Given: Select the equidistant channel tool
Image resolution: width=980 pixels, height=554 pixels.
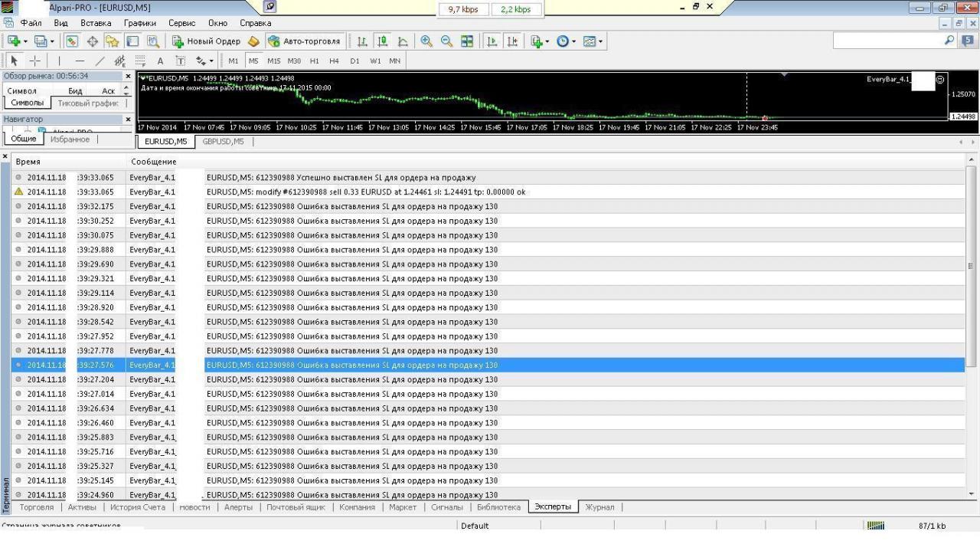Looking at the screenshot, I should tap(119, 61).
